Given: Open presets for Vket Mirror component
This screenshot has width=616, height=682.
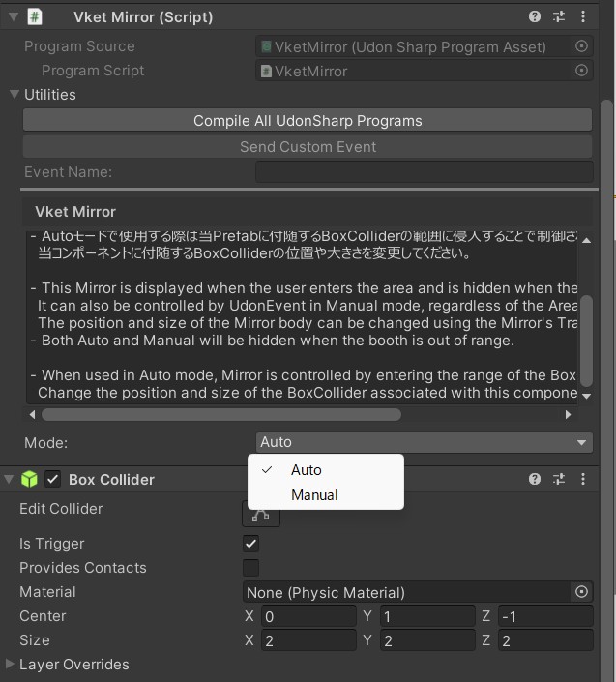Looking at the screenshot, I should 559,16.
